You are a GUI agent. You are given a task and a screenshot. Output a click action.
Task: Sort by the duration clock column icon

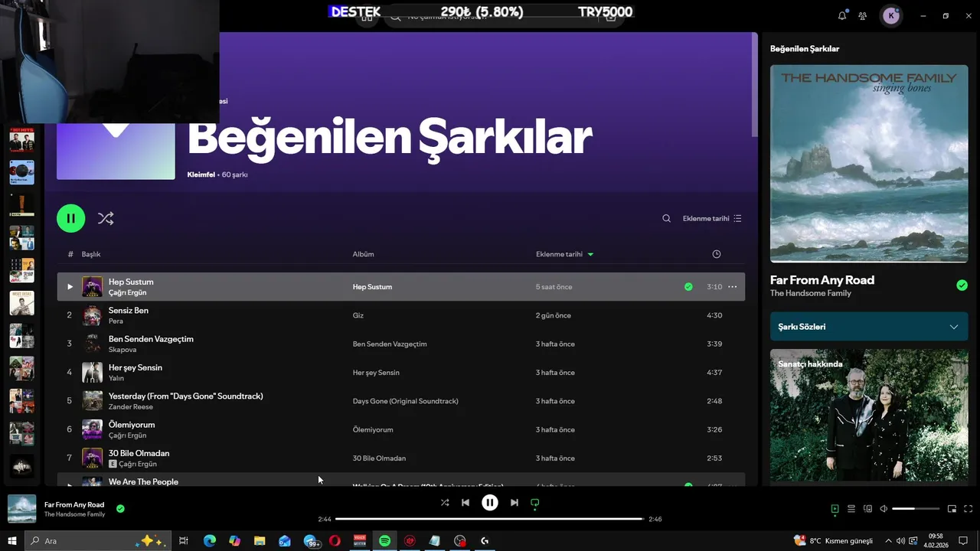click(x=716, y=254)
